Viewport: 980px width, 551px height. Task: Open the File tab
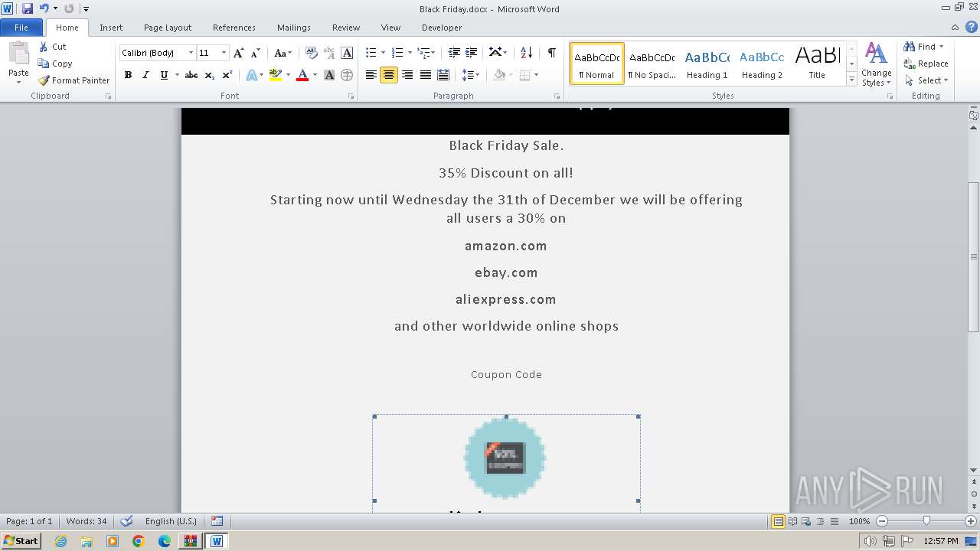click(21, 28)
